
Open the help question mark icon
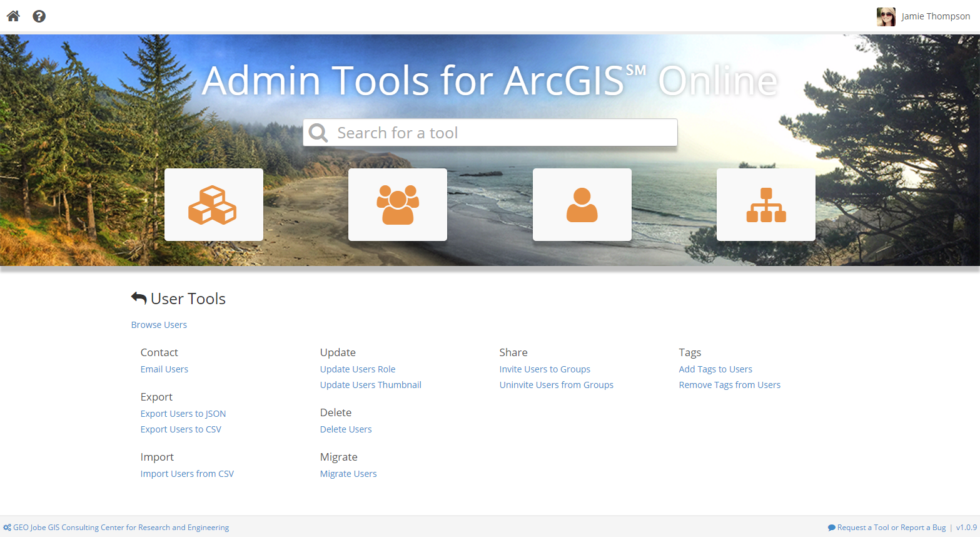click(39, 16)
